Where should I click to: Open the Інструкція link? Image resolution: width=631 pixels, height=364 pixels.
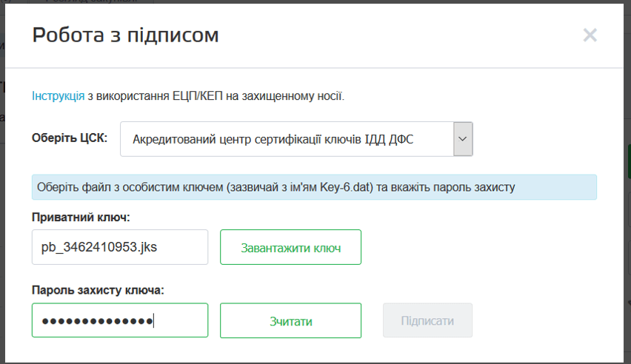[x=58, y=95]
